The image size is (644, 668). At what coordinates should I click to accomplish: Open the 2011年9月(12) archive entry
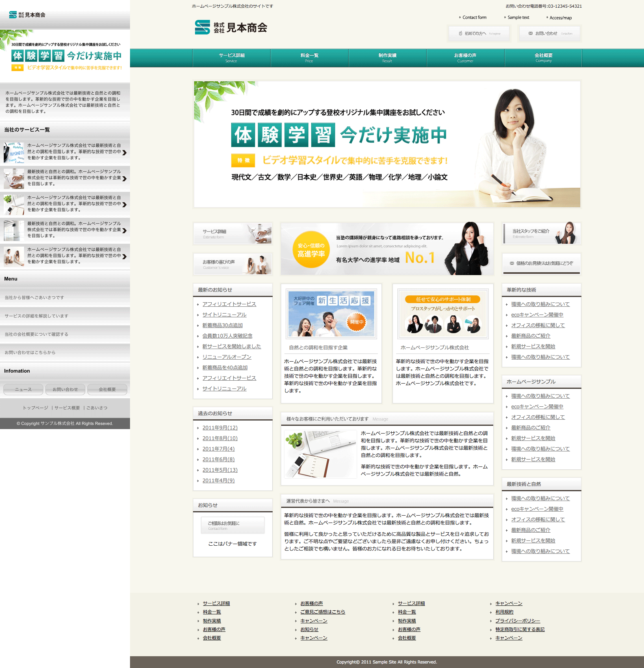[x=220, y=427]
